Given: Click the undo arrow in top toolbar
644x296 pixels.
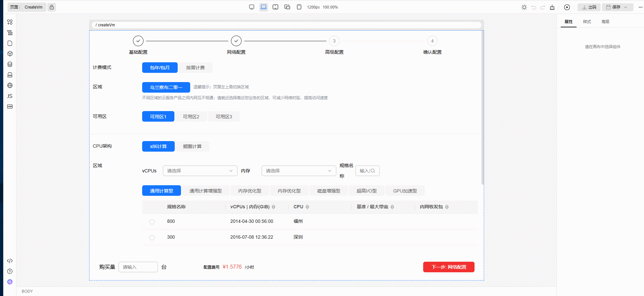Looking at the screenshot, I should pos(534,7).
